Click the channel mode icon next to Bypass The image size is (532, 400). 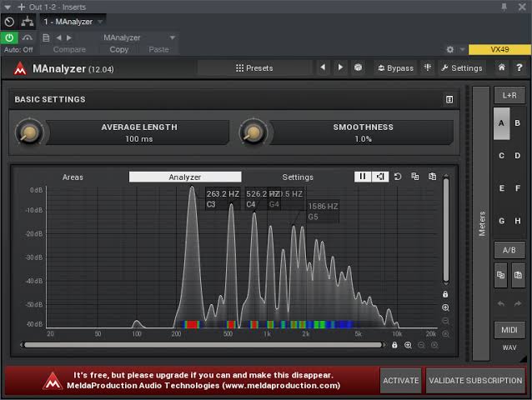(x=428, y=67)
